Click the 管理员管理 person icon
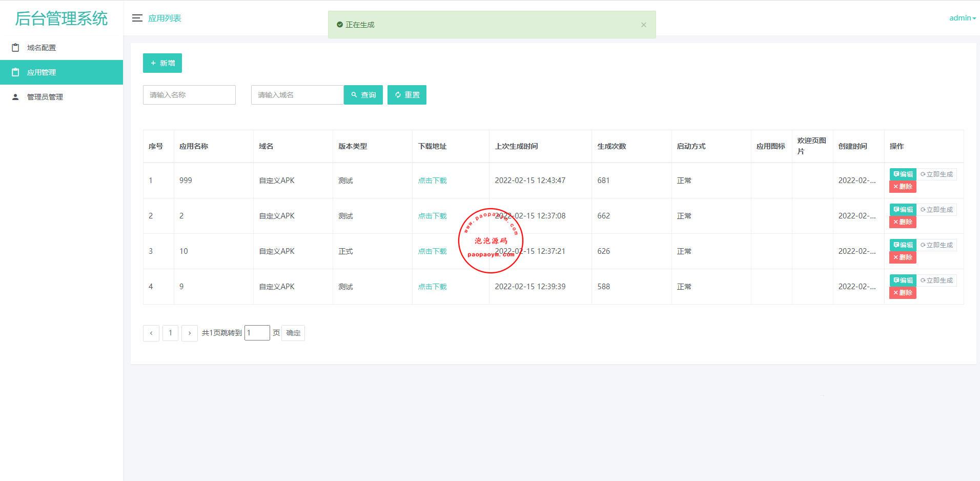This screenshot has height=481, width=980. [x=15, y=96]
